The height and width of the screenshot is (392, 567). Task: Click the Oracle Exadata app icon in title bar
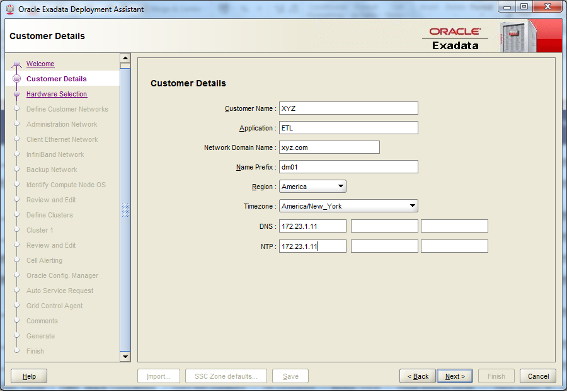10,9
